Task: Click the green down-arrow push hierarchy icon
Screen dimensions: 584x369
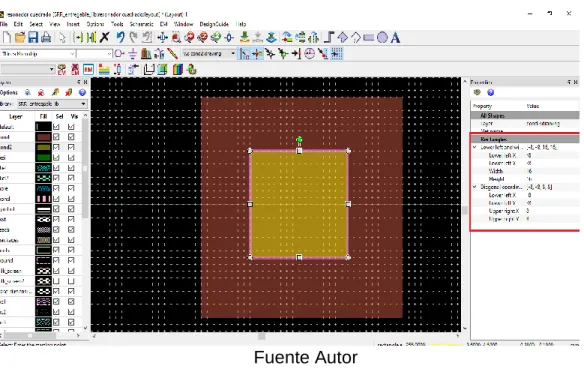Action: pos(245,37)
